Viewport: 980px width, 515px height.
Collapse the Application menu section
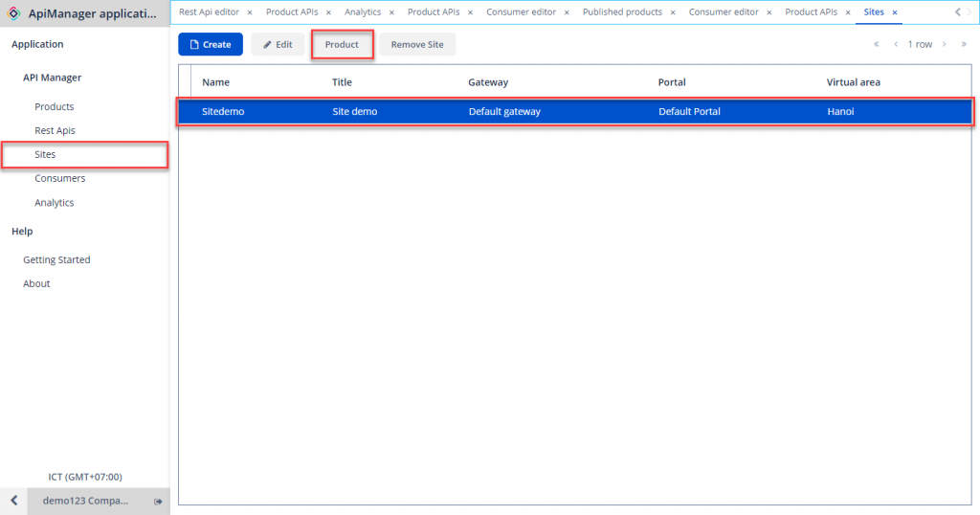pyautogui.click(x=37, y=44)
